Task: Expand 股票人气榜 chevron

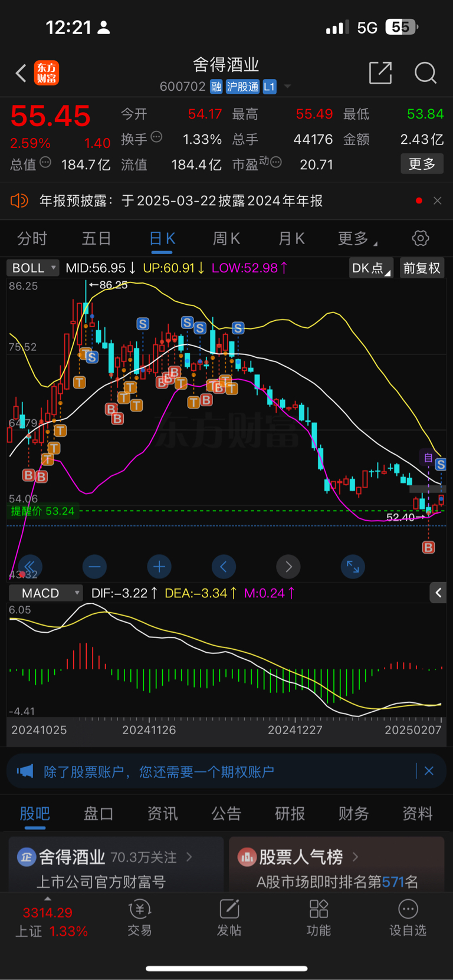Action: 356,856
